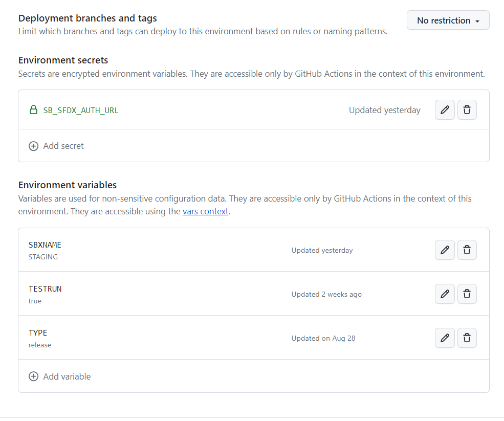
Task: Click the Add variable text
Action: click(x=67, y=376)
